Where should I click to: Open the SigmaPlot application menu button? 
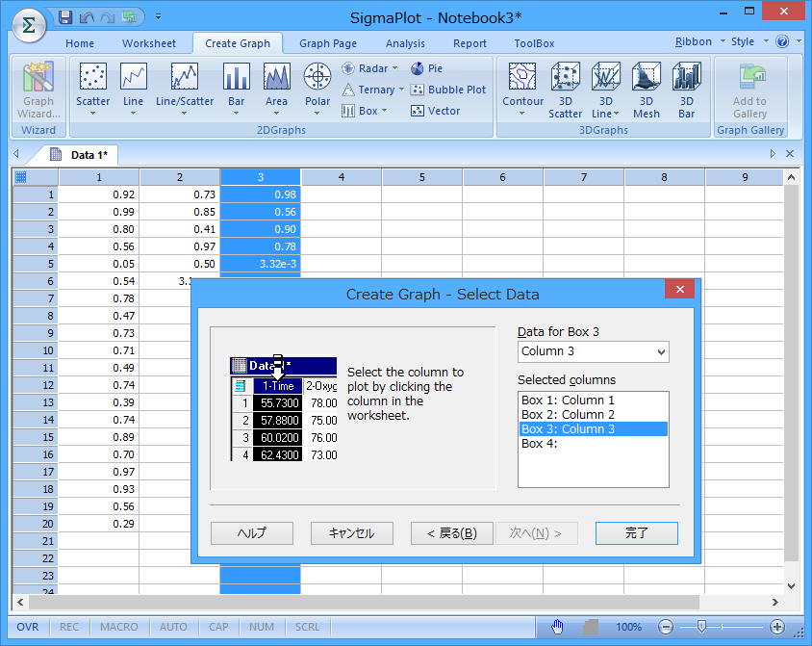29,25
